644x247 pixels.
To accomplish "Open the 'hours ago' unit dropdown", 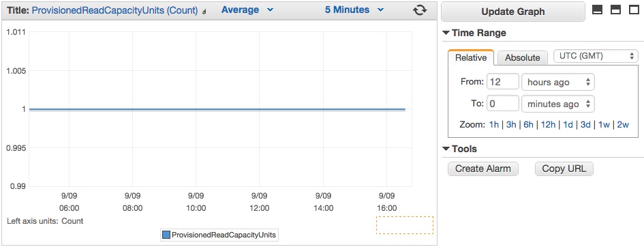I will (557, 82).
